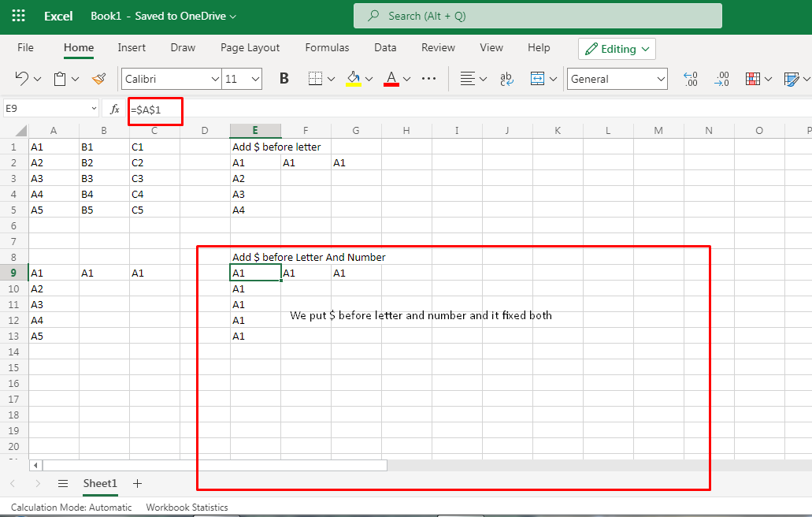The width and height of the screenshot is (812, 517).
Task: Click Format as Table icon
Action: point(792,79)
